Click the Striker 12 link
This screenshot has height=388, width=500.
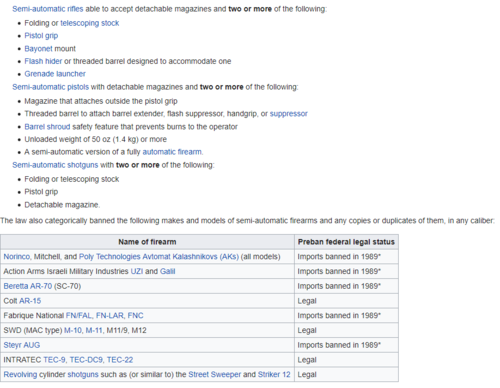point(274,374)
